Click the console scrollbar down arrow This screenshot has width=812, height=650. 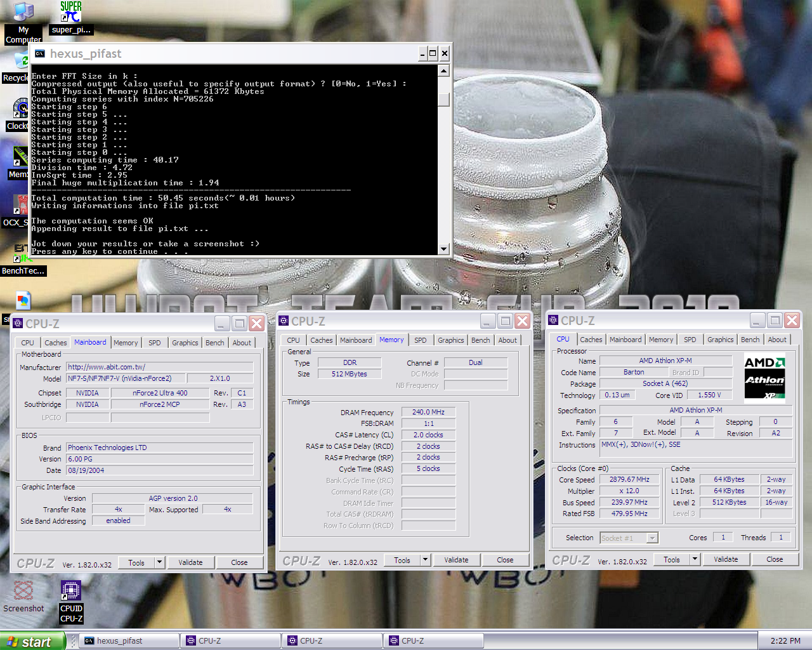(444, 249)
